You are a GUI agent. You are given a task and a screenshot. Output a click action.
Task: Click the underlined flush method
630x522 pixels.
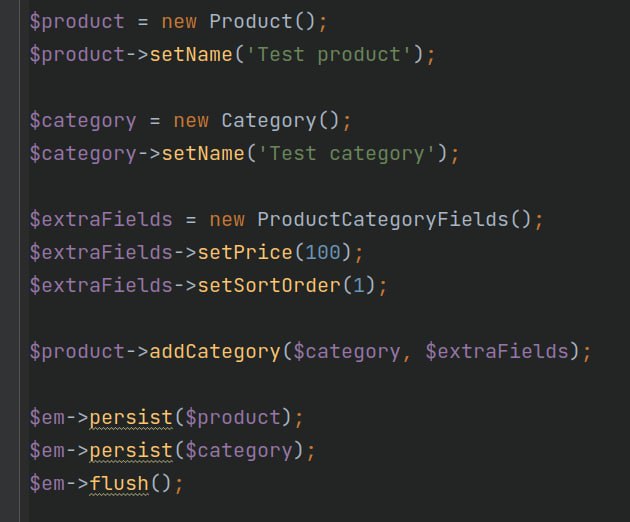(x=119, y=484)
